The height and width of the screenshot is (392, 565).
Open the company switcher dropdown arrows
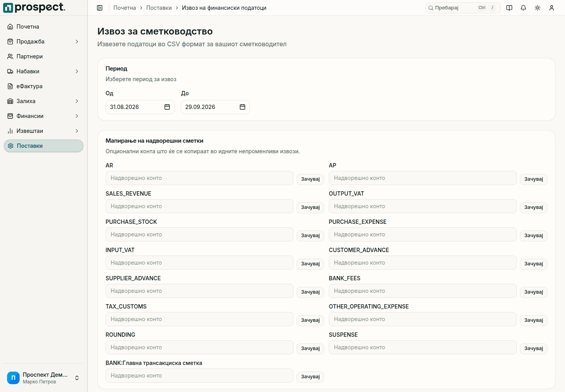pyautogui.click(x=77, y=378)
